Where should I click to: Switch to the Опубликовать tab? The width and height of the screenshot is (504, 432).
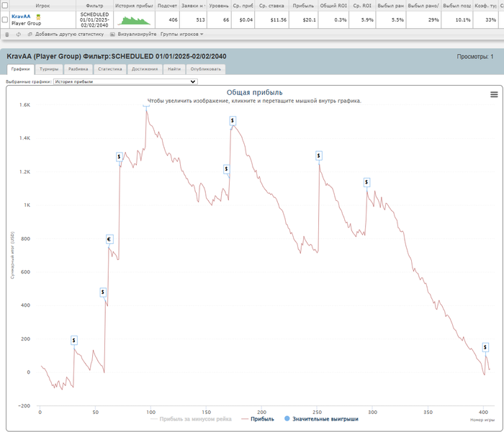(206, 69)
